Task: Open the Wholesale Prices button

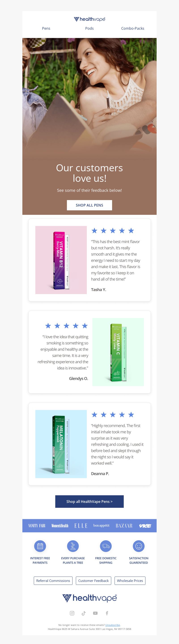Action: click(130, 581)
